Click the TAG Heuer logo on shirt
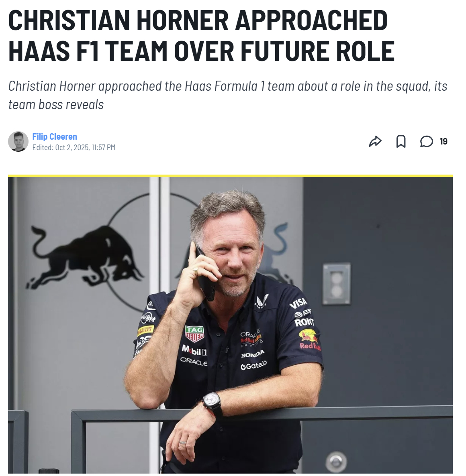466x476 pixels. click(194, 334)
